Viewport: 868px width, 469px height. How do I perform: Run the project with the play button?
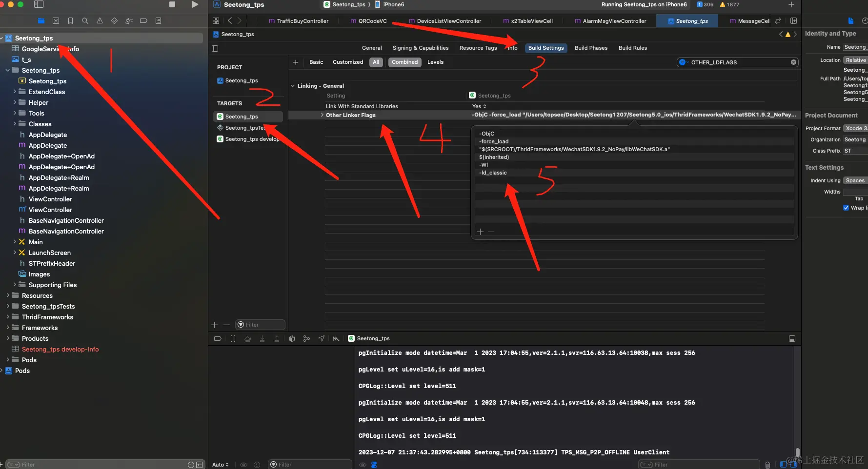195,4
